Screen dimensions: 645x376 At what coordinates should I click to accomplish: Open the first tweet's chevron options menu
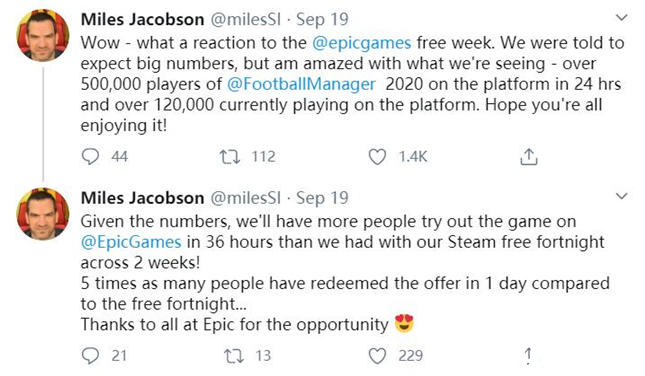(622, 18)
